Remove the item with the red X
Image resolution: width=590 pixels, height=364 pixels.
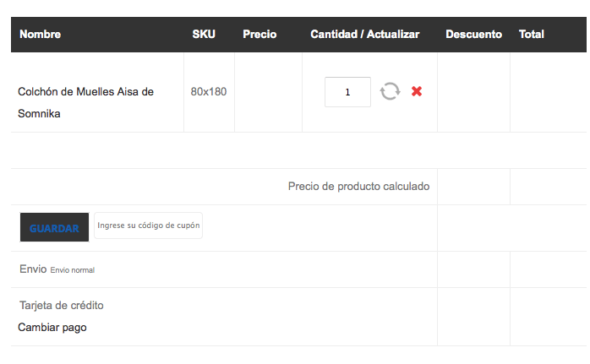click(417, 91)
